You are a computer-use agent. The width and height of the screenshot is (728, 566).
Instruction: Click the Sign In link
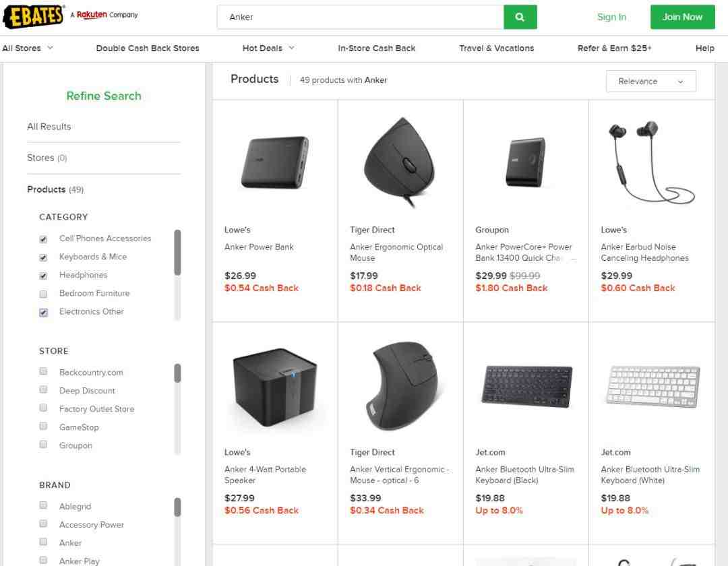tap(611, 18)
